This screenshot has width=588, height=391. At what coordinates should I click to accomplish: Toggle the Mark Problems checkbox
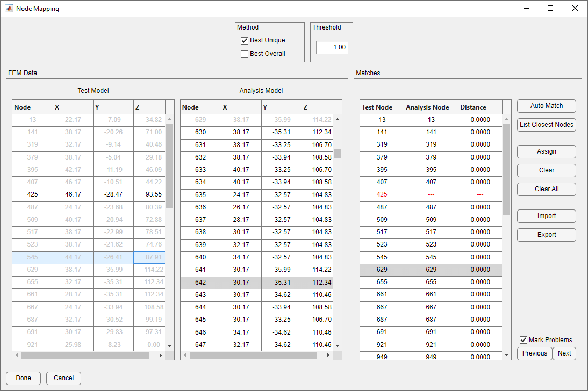pyautogui.click(x=524, y=340)
